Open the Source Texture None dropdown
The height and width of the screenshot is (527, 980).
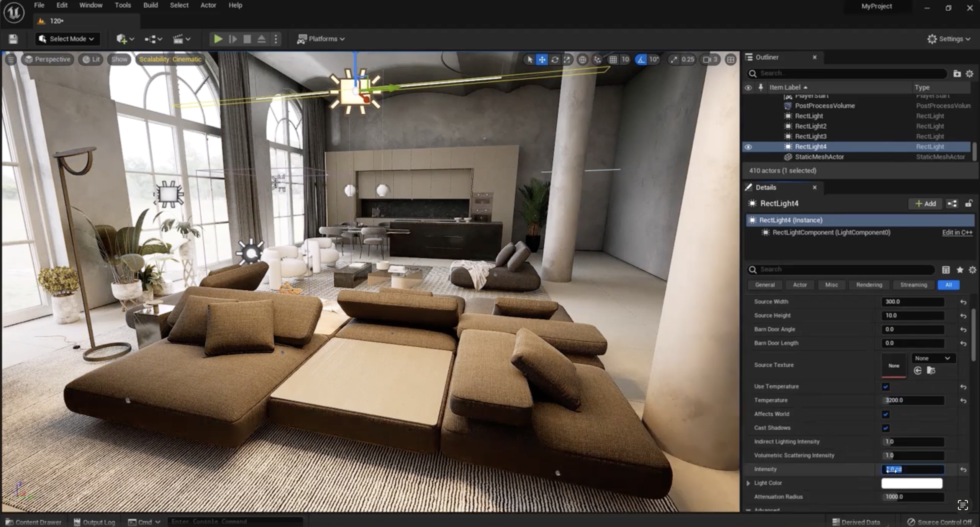click(x=932, y=358)
